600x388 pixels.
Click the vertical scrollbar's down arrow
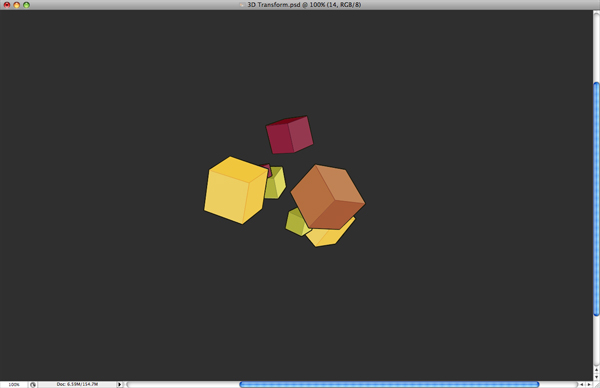pyautogui.click(x=597, y=377)
